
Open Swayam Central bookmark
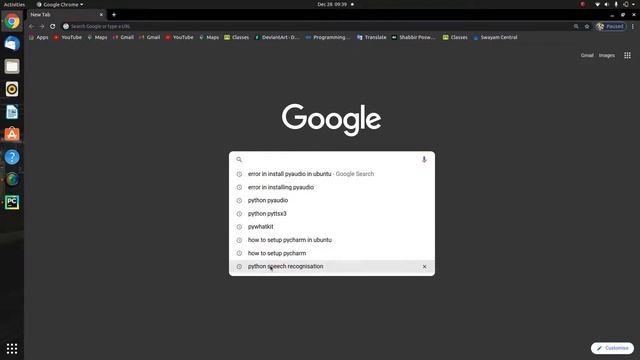495,37
